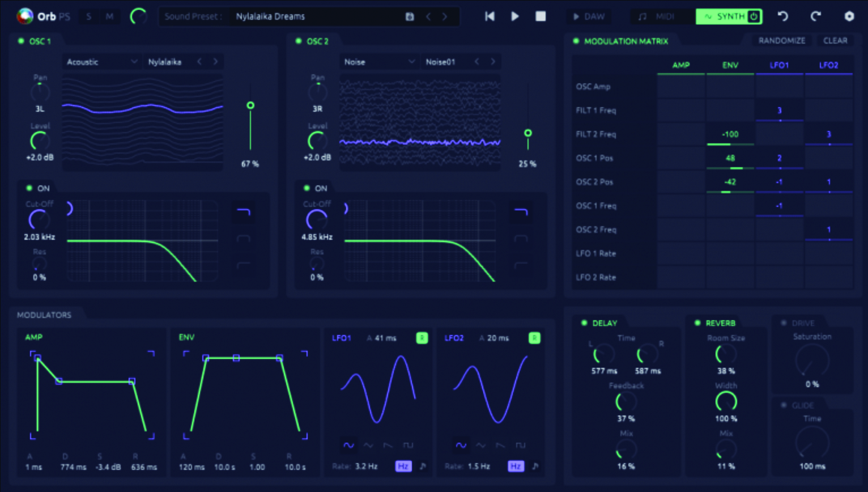
Task: Redo the last change
Action: pyautogui.click(x=815, y=16)
